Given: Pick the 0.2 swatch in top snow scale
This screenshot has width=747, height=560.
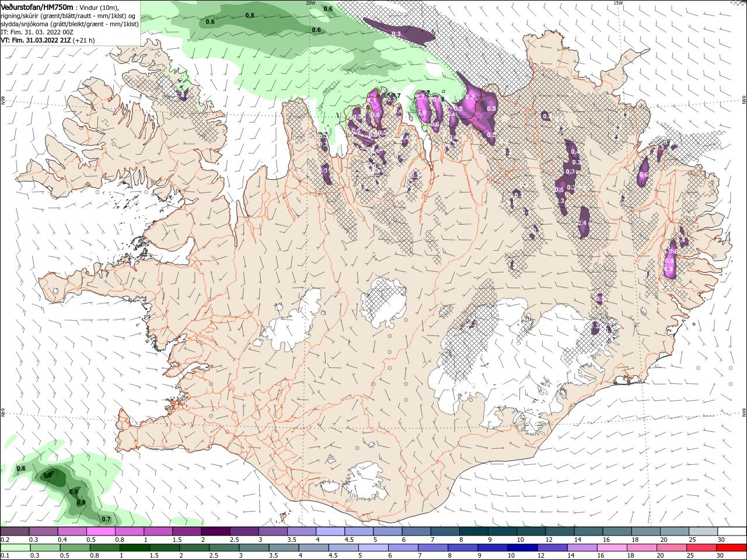Looking at the screenshot, I should 15,531.
